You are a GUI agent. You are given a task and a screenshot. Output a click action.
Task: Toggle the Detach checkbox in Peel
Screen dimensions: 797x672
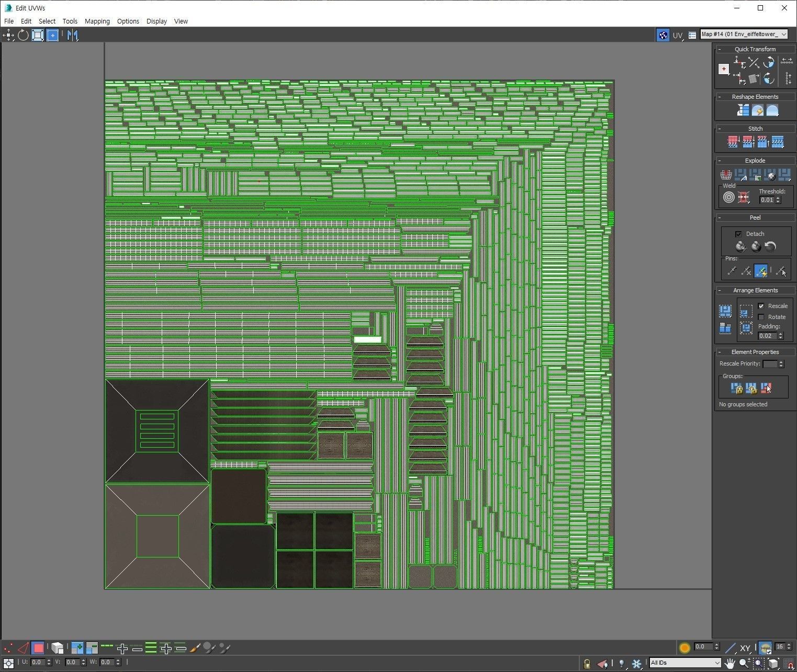pos(738,234)
